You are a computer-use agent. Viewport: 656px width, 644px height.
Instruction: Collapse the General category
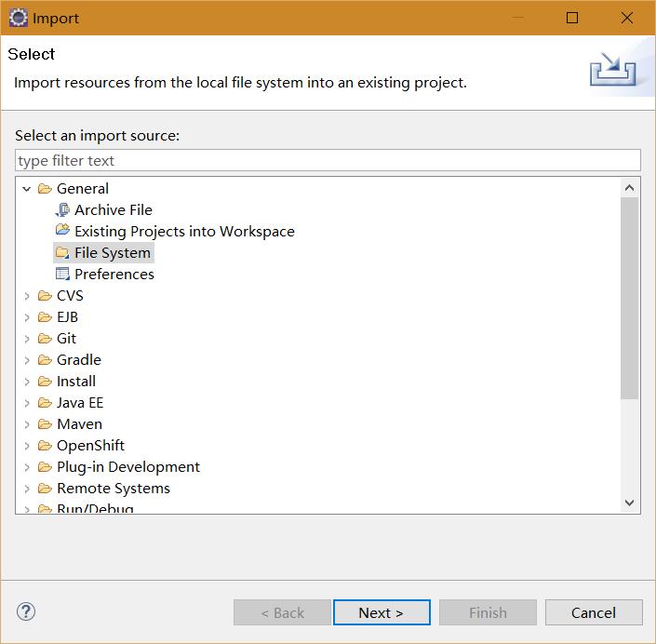[27, 189]
